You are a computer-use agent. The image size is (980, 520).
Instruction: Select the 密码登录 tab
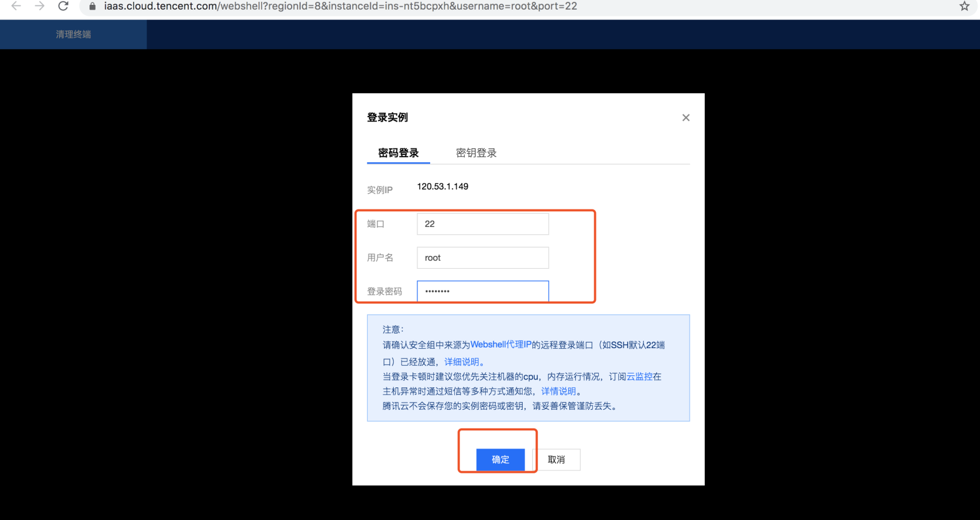(x=398, y=153)
